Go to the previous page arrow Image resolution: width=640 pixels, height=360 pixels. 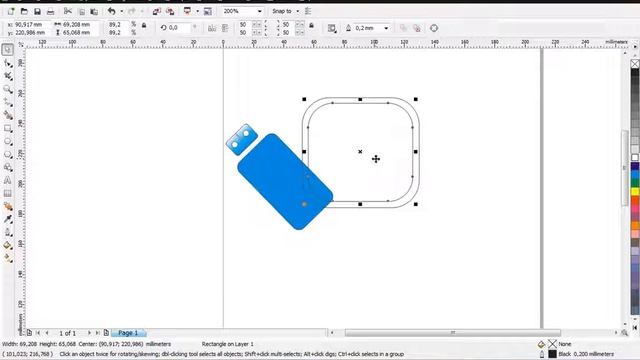[x=47, y=333]
